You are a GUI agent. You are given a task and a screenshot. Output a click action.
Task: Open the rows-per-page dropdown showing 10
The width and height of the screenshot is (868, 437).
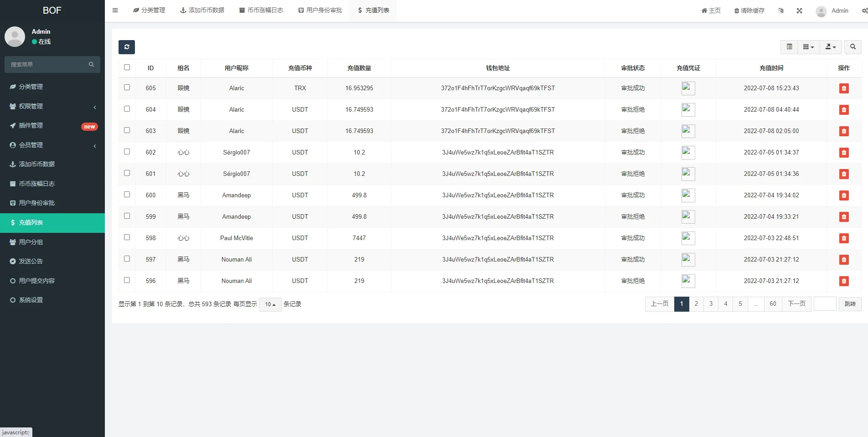pos(270,304)
